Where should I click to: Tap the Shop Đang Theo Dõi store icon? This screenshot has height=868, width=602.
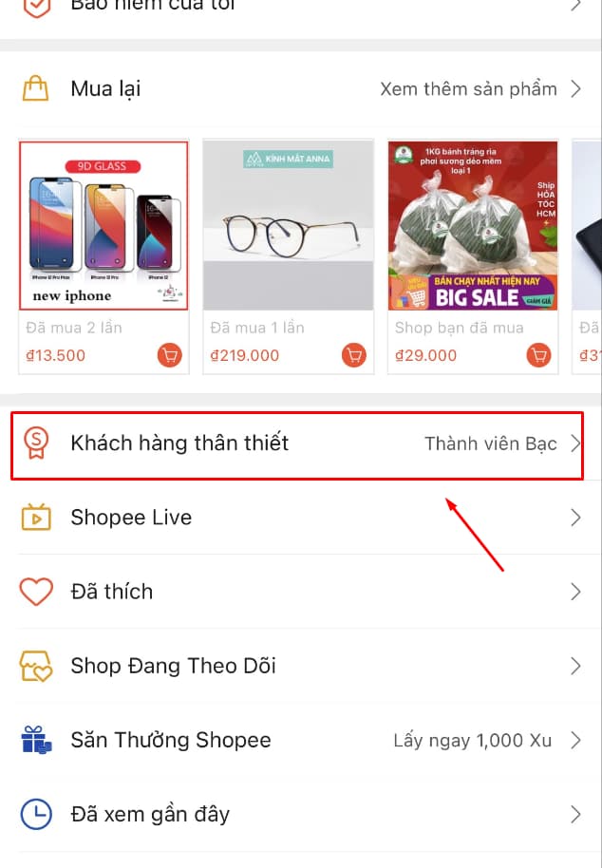click(36, 666)
